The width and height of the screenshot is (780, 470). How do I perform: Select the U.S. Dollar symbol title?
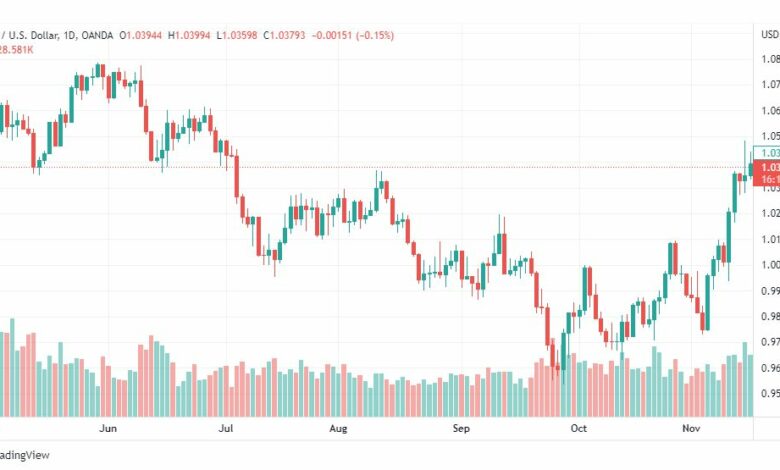(29, 35)
